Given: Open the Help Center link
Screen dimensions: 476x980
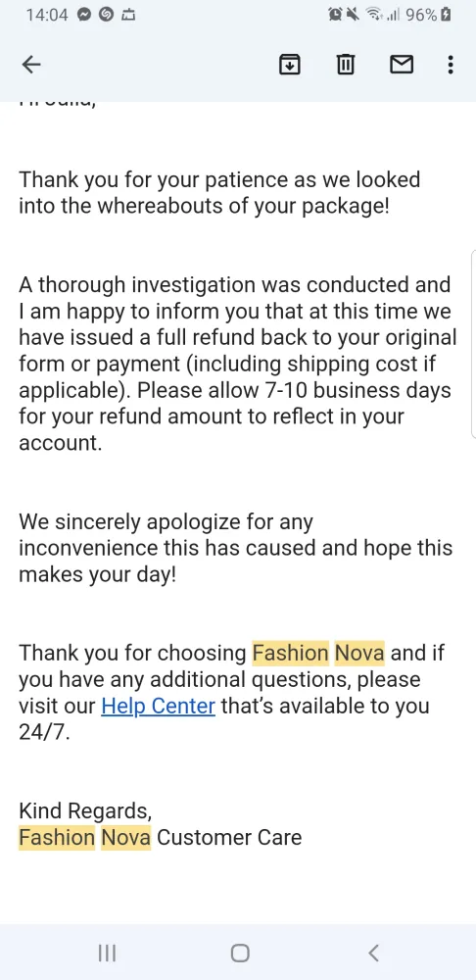Looking at the screenshot, I should point(158,706).
